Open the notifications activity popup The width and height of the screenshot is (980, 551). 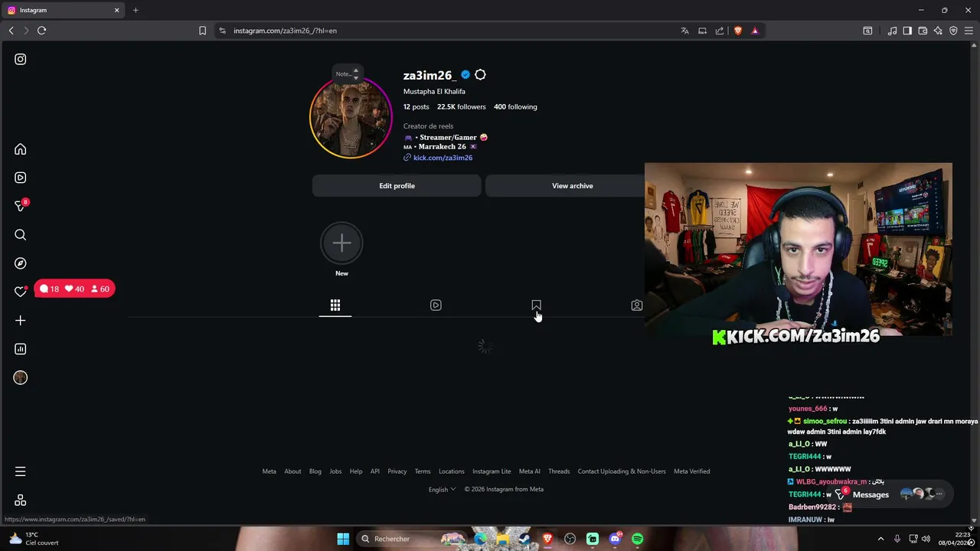coord(73,289)
